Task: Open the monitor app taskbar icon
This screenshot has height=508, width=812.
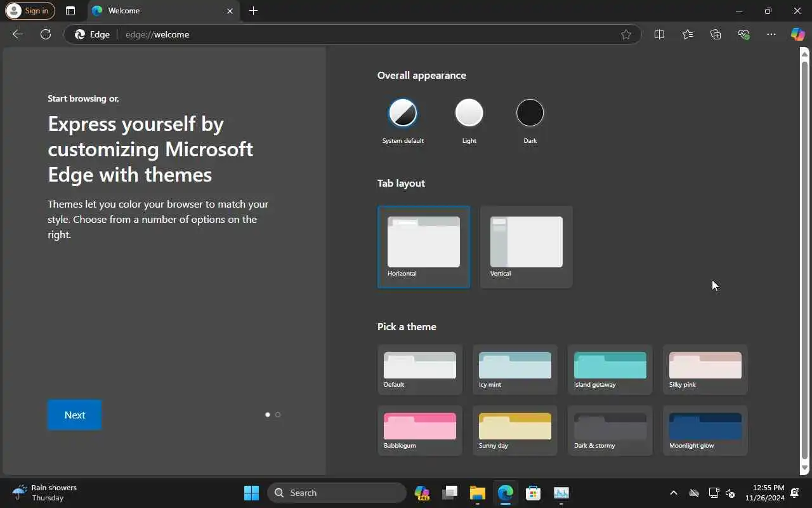Action: point(561,493)
